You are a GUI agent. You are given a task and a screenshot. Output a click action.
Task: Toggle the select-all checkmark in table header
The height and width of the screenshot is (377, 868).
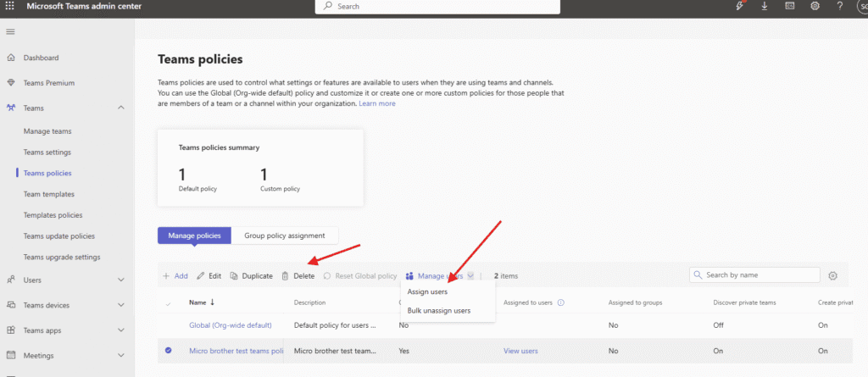point(168,302)
